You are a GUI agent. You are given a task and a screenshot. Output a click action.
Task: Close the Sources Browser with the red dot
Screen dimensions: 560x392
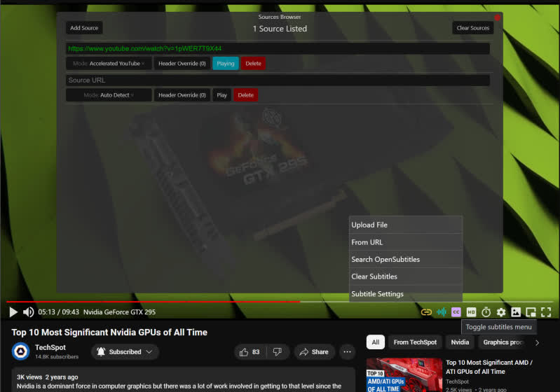click(497, 17)
